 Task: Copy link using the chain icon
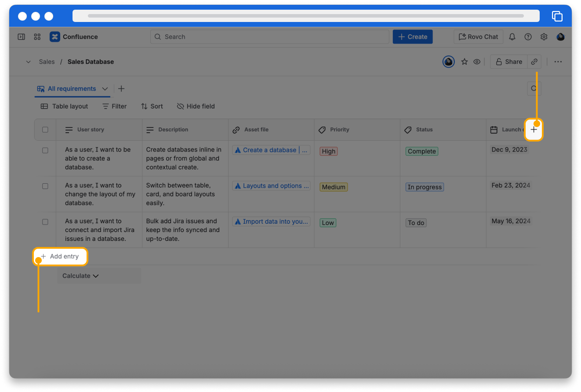(x=534, y=62)
